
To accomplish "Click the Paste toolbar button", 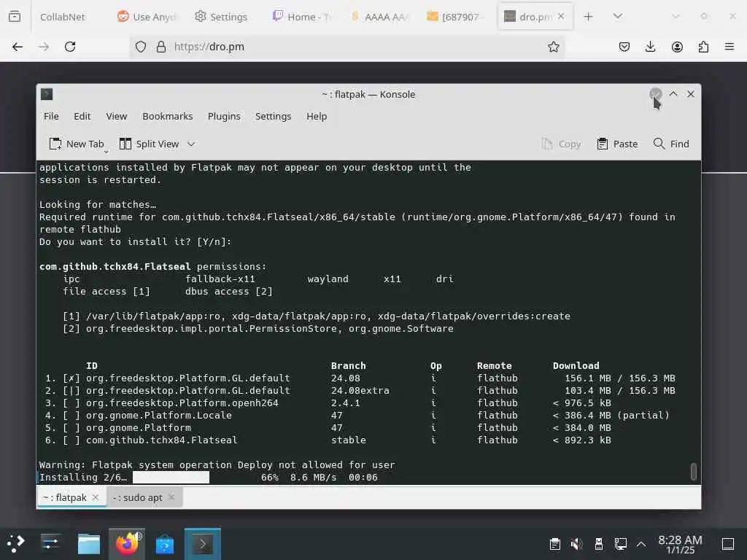I will (x=617, y=144).
